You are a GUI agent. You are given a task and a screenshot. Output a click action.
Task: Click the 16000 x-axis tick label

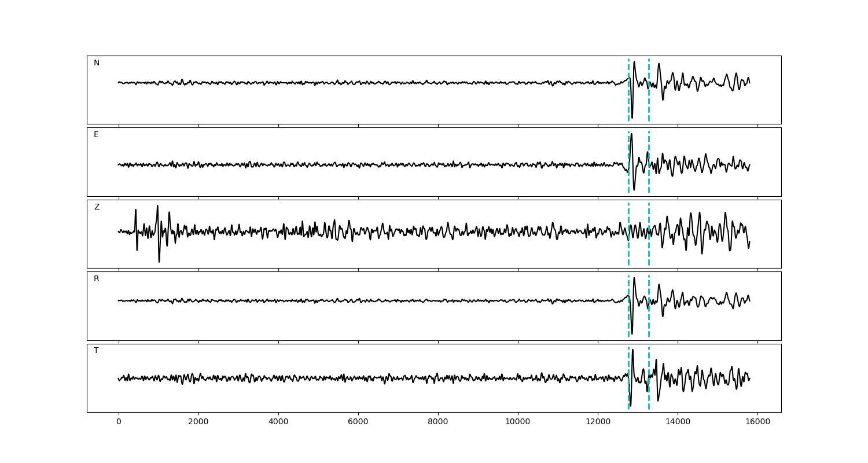tap(757, 422)
